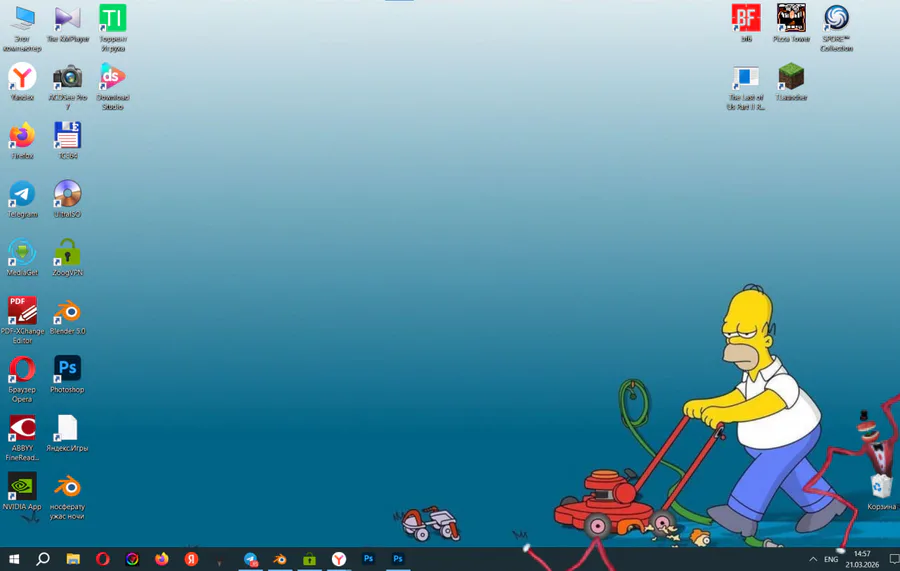Change the ENG input language
Viewport: 900px width, 571px height.
click(x=831, y=559)
